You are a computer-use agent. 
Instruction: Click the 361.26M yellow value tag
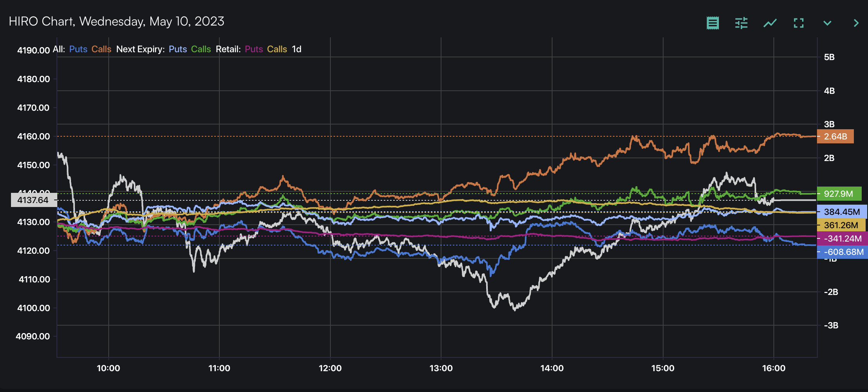[841, 225]
